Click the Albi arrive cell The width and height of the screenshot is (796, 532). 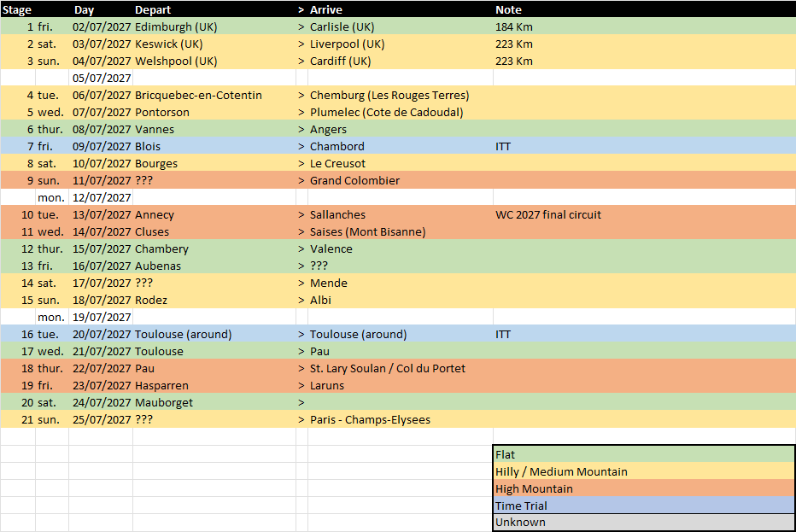[x=400, y=300]
